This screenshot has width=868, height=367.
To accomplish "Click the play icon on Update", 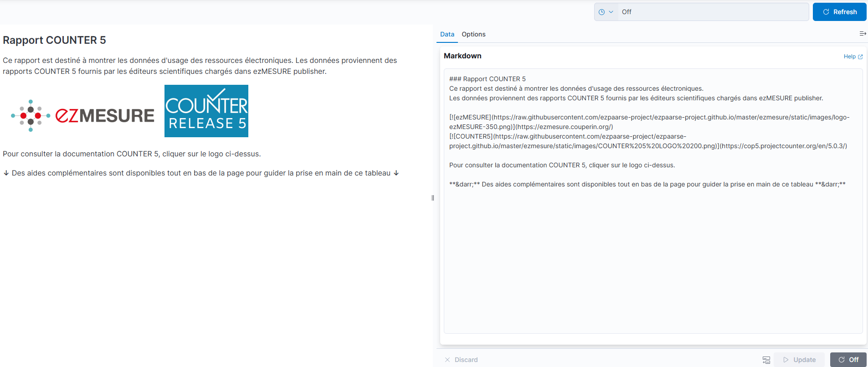I will point(786,360).
